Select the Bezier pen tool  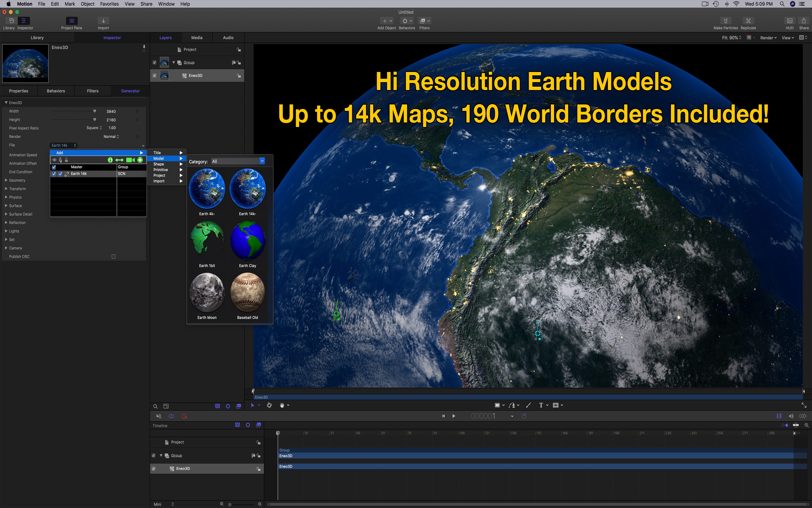click(x=512, y=405)
